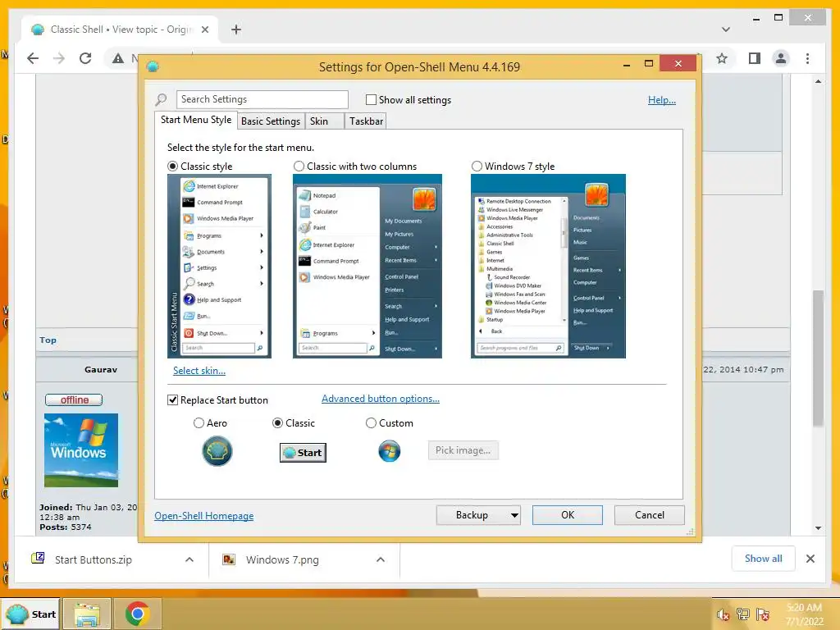This screenshot has height=630, width=840.
Task: Enable Show all settings checkbox
Action: click(x=371, y=99)
